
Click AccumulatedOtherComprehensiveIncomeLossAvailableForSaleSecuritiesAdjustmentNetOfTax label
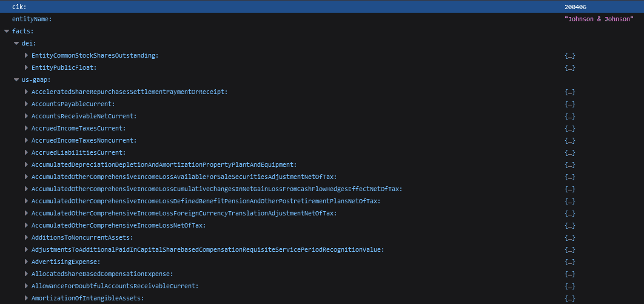184,177
